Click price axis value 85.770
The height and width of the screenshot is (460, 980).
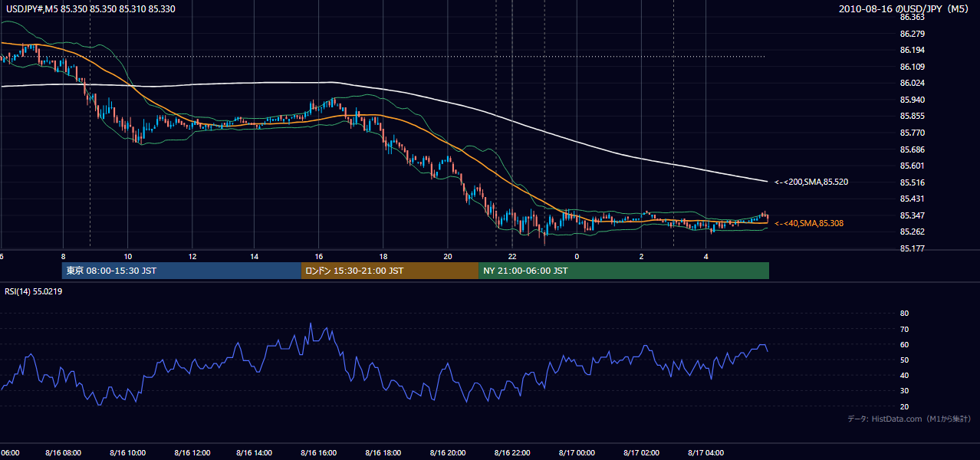tap(913, 133)
